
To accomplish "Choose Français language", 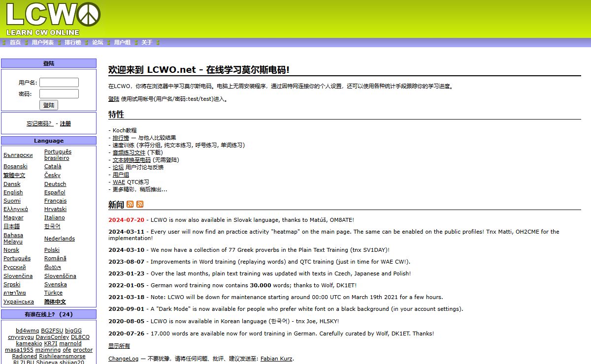I will (55, 201).
